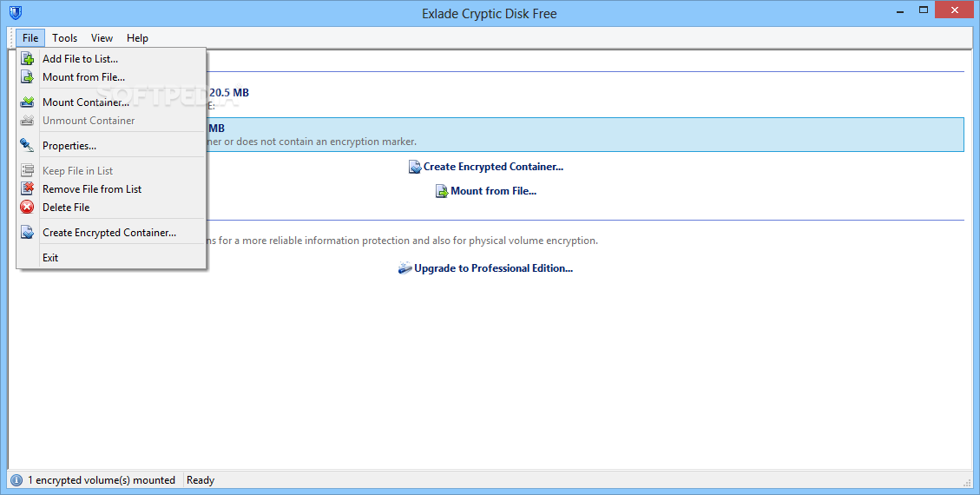This screenshot has width=980, height=495.
Task: Click the Mount from File menu icon
Action: (x=28, y=77)
